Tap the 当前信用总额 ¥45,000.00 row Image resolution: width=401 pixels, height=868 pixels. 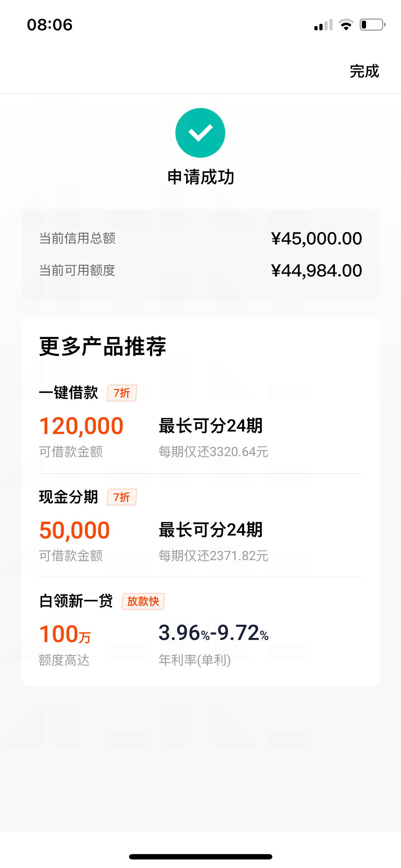tap(200, 238)
